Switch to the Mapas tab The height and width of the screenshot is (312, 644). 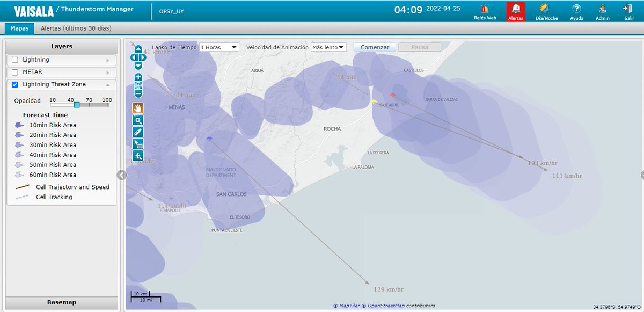pos(20,28)
